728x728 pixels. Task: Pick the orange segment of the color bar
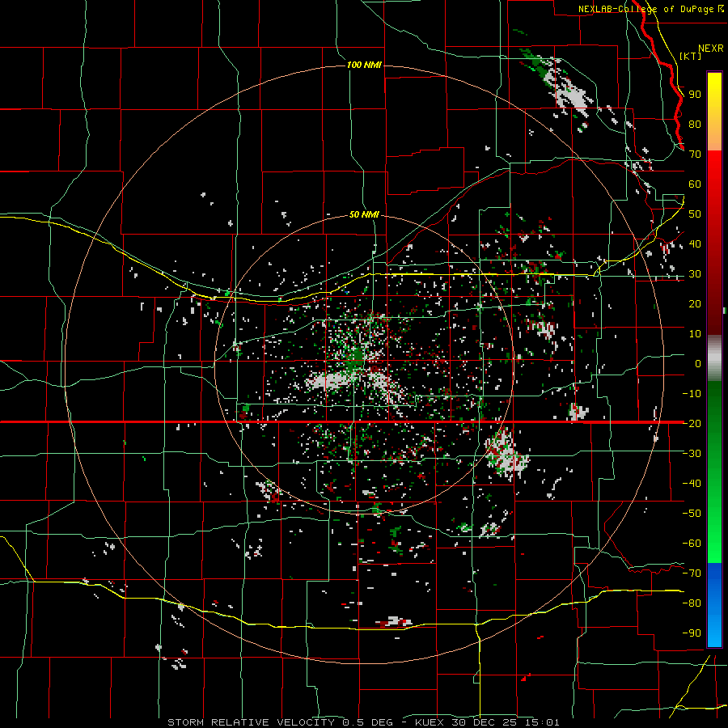pos(714,134)
